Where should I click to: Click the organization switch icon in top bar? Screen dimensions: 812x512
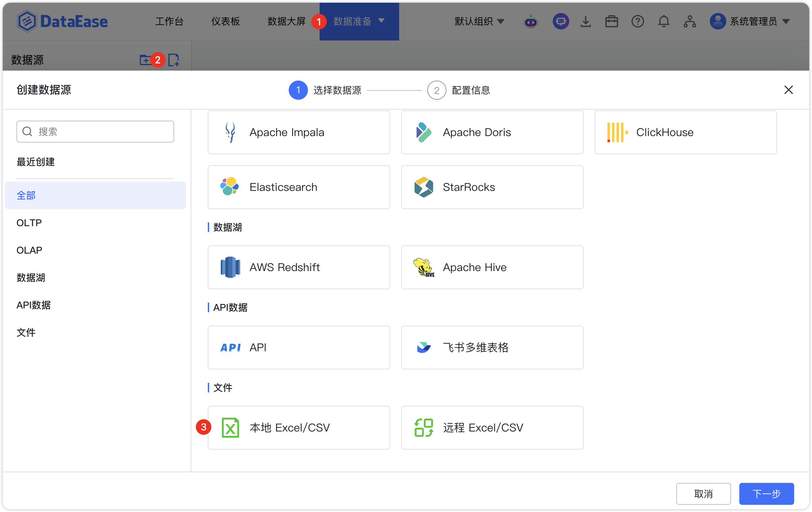pyautogui.click(x=690, y=21)
